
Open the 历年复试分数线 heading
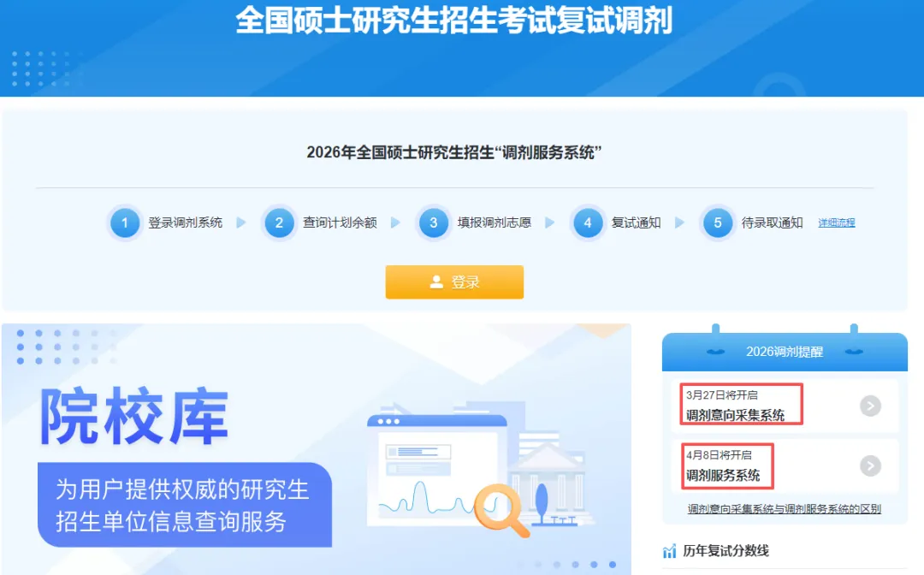[x=726, y=551]
